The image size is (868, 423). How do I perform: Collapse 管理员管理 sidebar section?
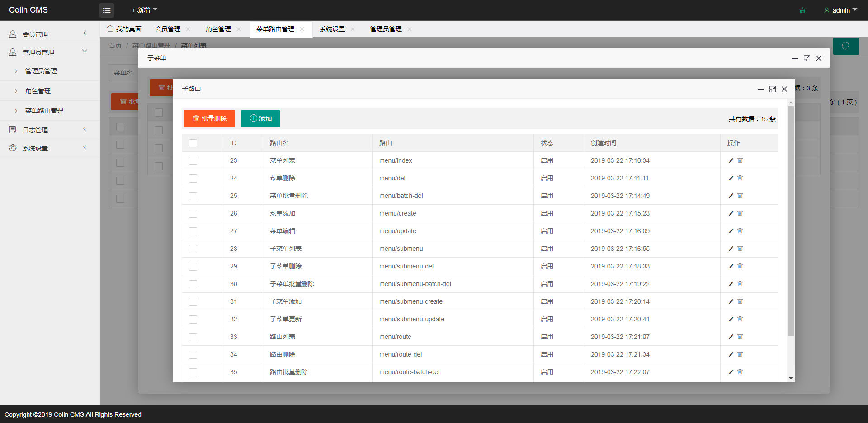pos(50,52)
